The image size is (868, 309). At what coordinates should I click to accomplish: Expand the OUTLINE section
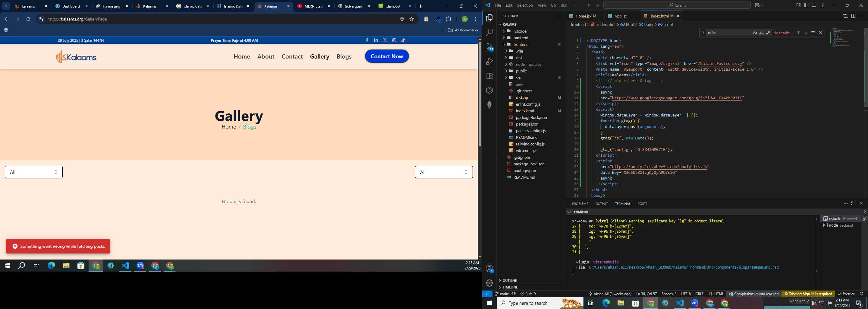click(531, 281)
